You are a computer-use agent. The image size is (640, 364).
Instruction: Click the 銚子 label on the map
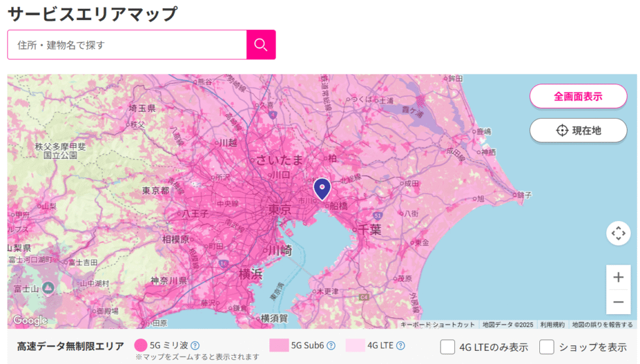click(x=524, y=195)
